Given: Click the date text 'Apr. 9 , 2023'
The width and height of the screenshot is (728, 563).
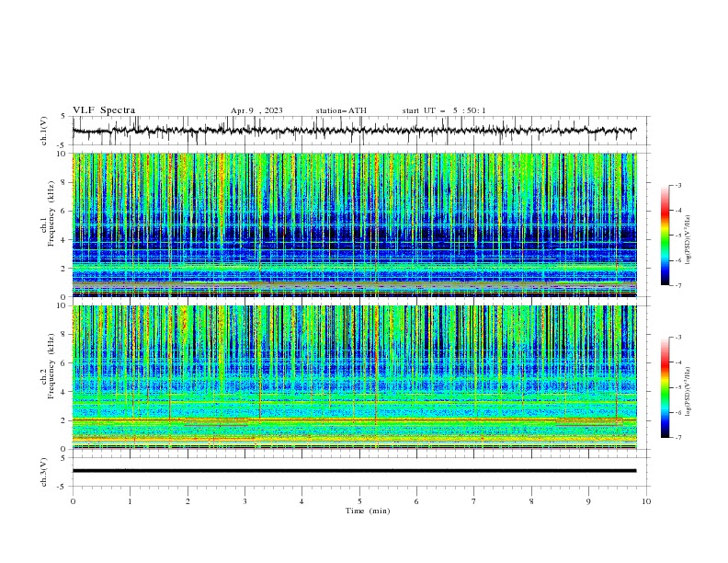Looking at the screenshot, I should click(x=256, y=110).
